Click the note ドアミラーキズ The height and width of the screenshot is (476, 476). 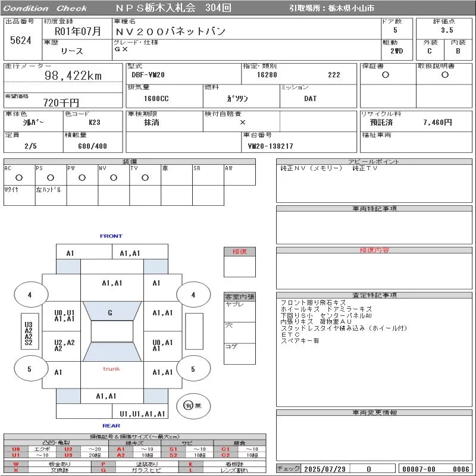click(349, 309)
